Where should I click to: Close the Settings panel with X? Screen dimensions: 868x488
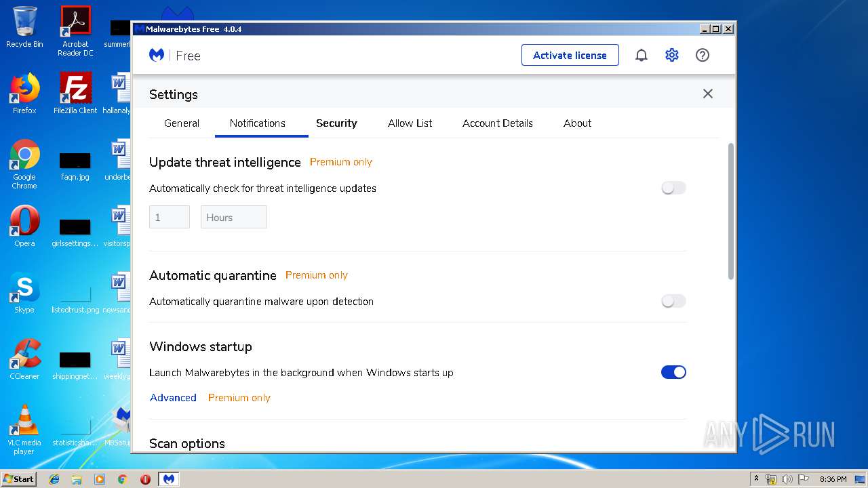pyautogui.click(x=708, y=94)
